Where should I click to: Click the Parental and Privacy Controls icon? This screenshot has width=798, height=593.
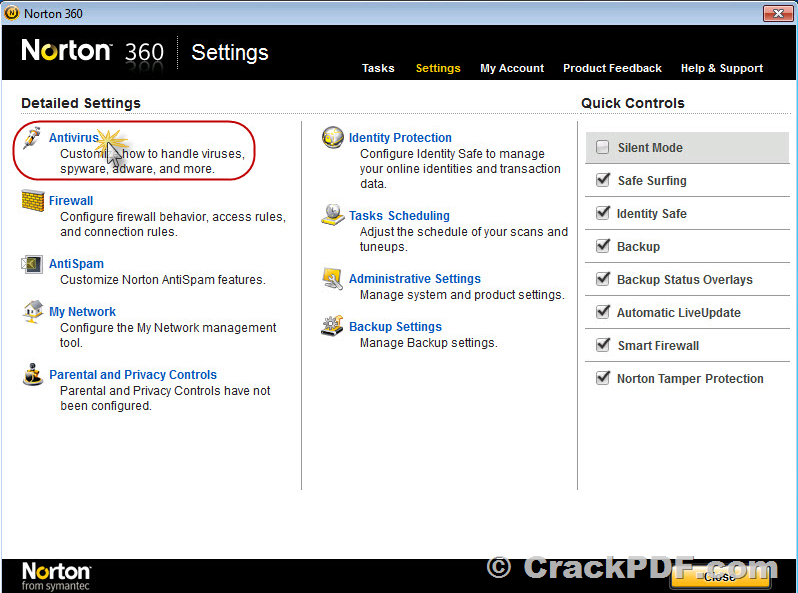tap(33, 375)
